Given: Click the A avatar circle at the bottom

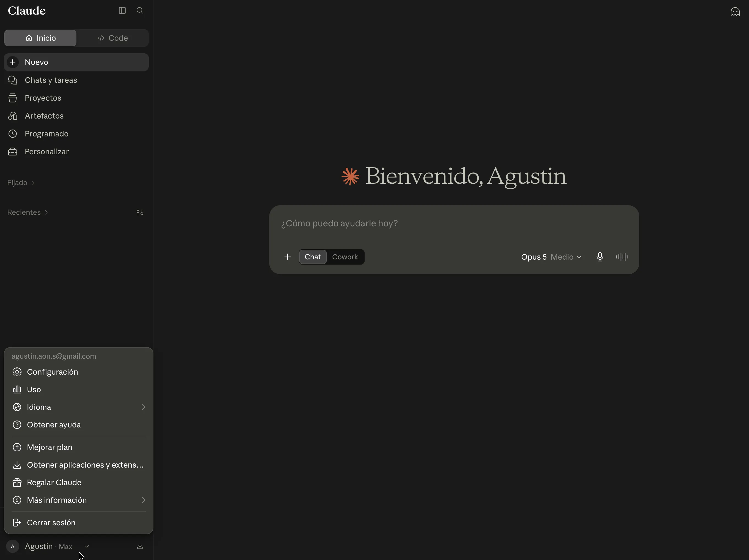Looking at the screenshot, I should (13, 547).
